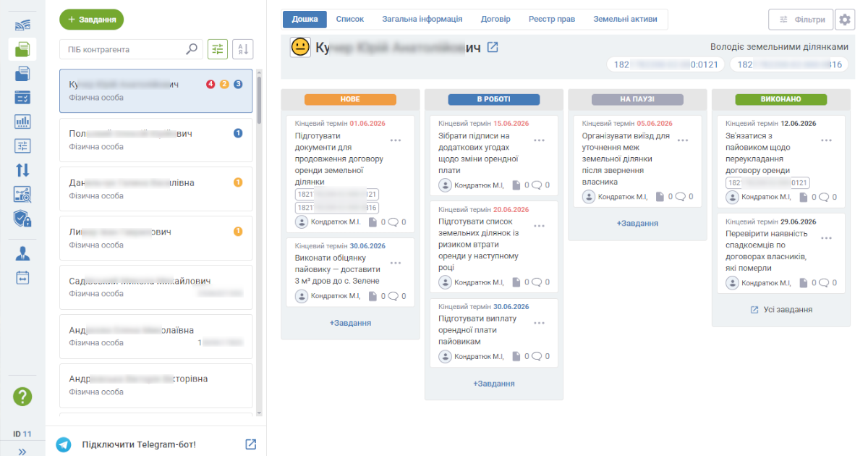Click the Telegram logo icon
This screenshot has width=868, height=456.
click(x=64, y=444)
